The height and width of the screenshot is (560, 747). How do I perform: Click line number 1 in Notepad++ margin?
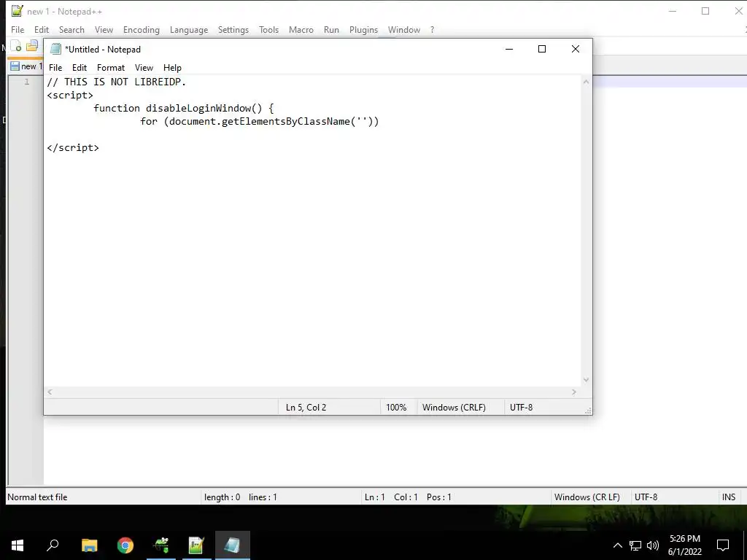(x=27, y=82)
